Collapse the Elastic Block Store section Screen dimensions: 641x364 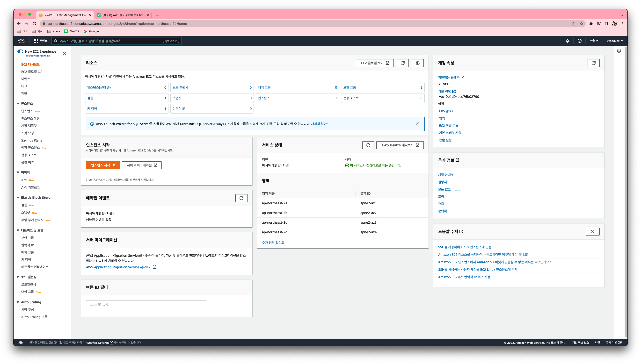coord(18,198)
